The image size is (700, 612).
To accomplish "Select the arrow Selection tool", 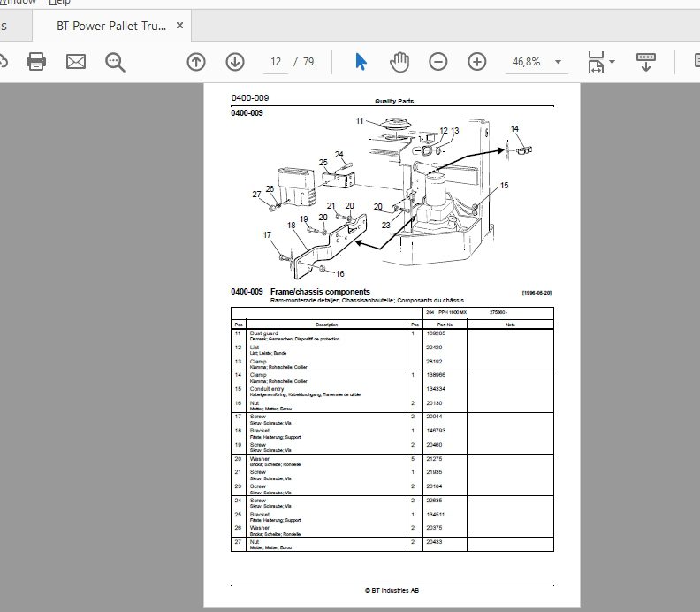I will pos(361,62).
